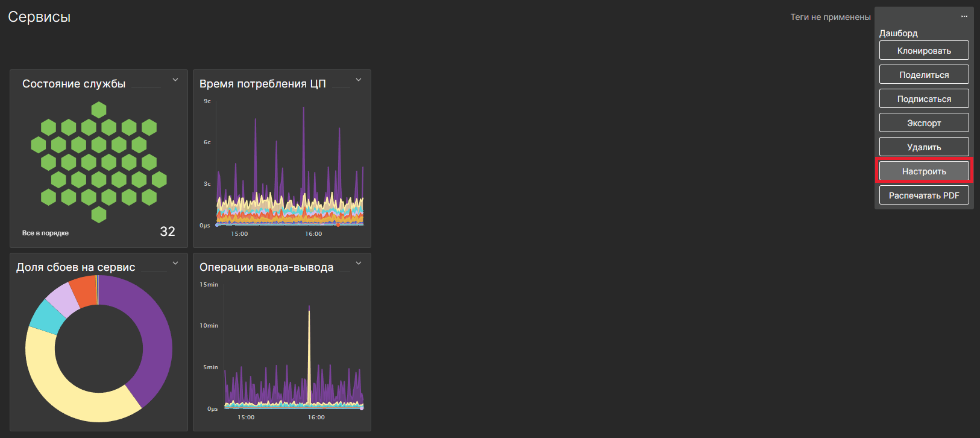Open the Операции ввода-вывода tile chevron
The width and height of the screenshot is (980, 438).
click(359, 263)
